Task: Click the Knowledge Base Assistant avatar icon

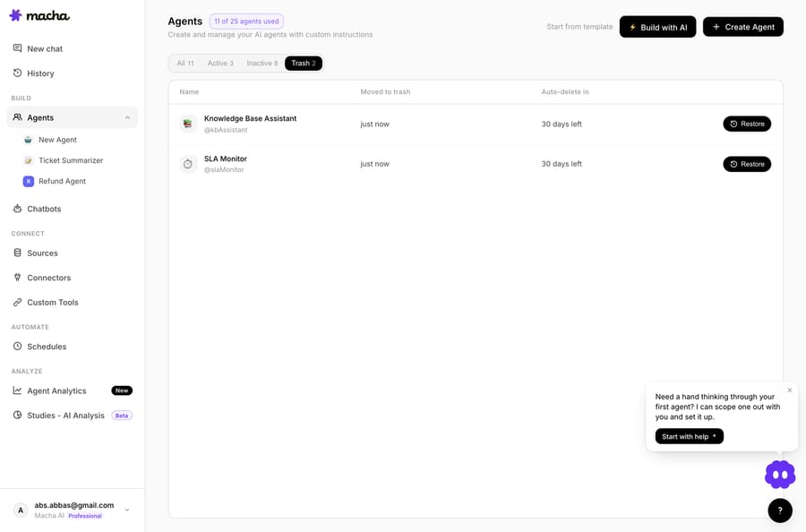Action: point(188,124)
